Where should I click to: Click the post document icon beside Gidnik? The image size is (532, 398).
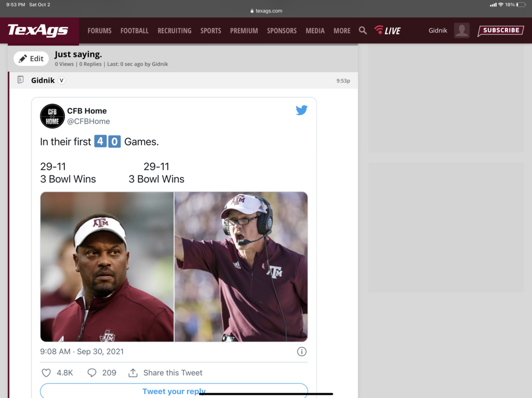pyautogui.click(x=21, y=80)
